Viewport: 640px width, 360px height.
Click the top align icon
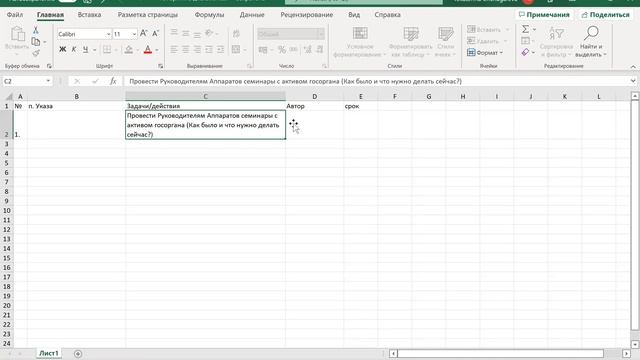click(174, 34)
